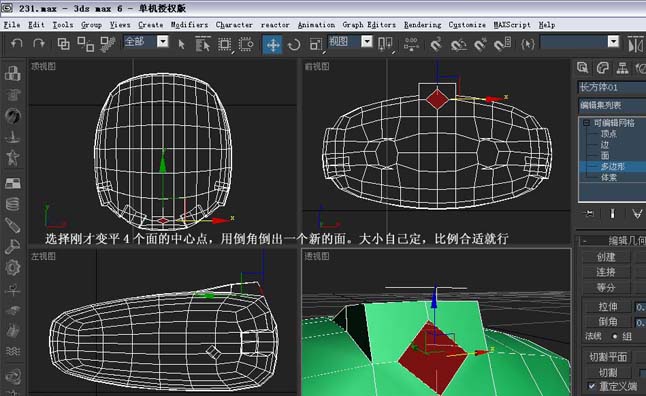Screen dimensions: 646x396
Task: Click the Redo arrow icon
Action: [x=39, y=43]
